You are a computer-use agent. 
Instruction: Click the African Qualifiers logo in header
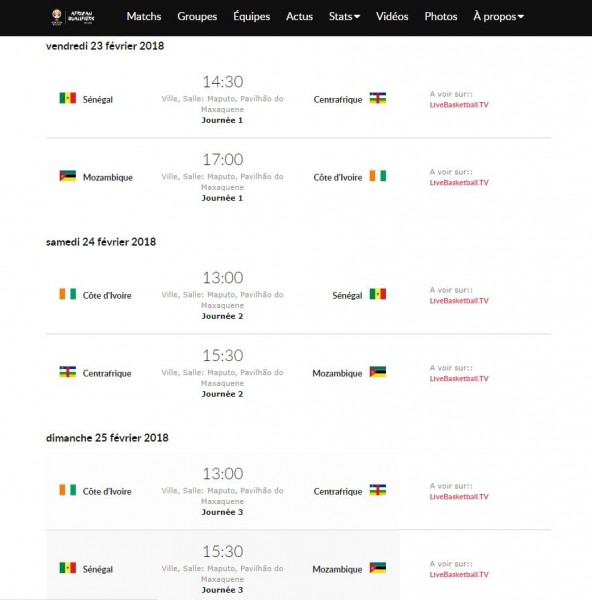[73, 17]
